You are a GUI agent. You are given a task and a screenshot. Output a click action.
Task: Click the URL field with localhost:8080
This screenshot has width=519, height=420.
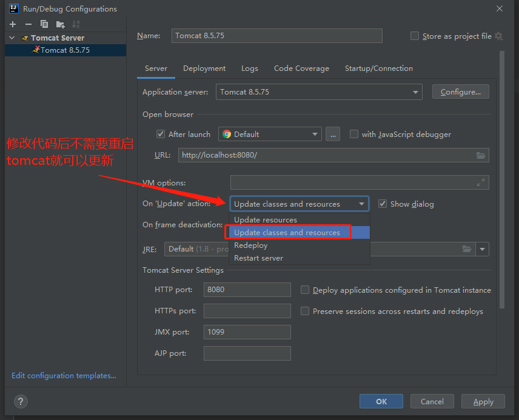click(x=333, y=155)
